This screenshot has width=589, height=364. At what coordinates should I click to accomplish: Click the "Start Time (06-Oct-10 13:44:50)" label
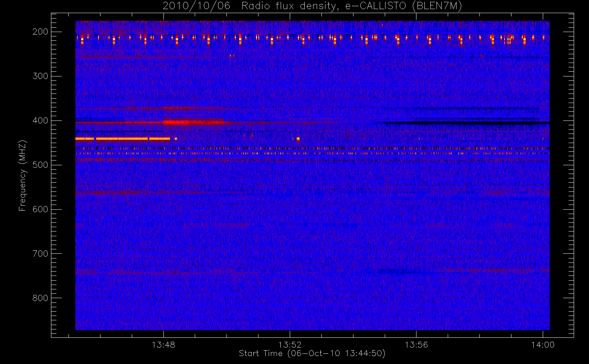pos(312,353)
